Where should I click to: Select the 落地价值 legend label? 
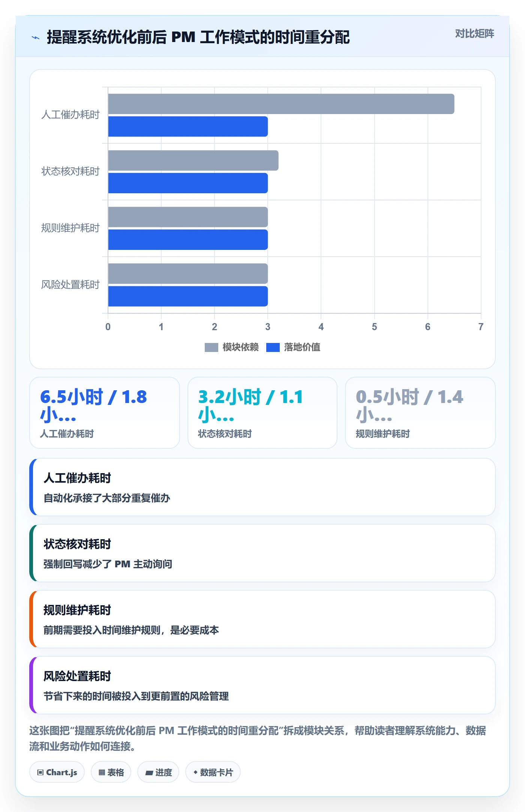click(x=302, y=347)
